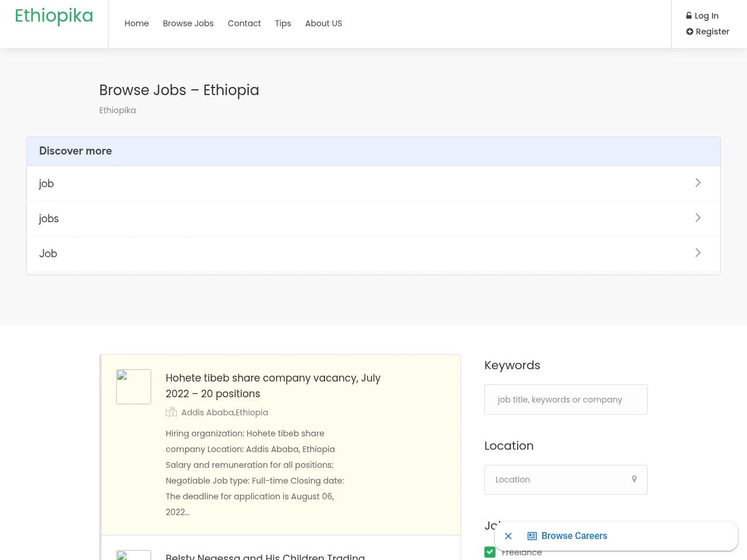This screenshot has width=747, height=560.
Task: Click the lock icon beside Log In
Action: pos(689,16)
